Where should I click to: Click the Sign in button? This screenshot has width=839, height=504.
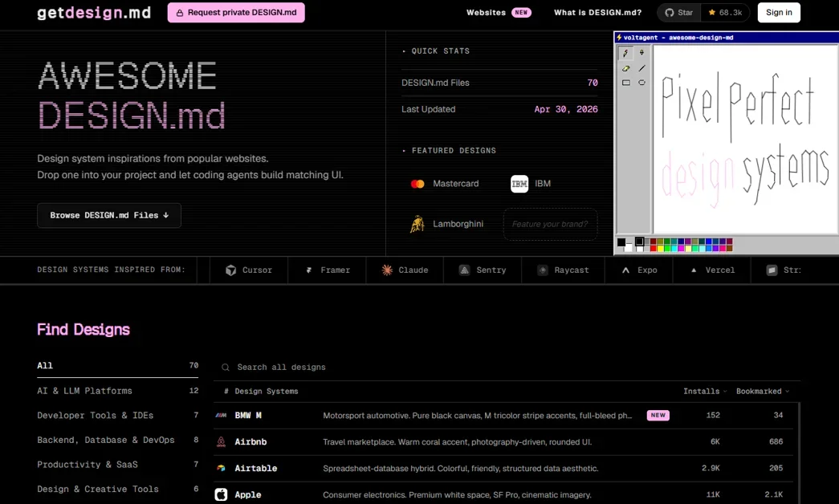pyautogui.click(x=779, y=12)
